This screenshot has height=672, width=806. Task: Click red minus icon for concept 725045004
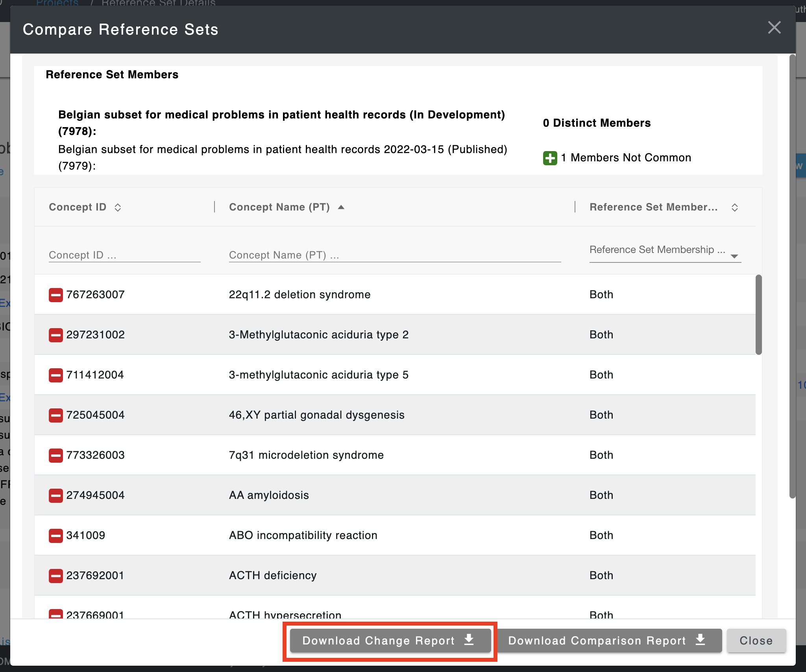point(55,415)
